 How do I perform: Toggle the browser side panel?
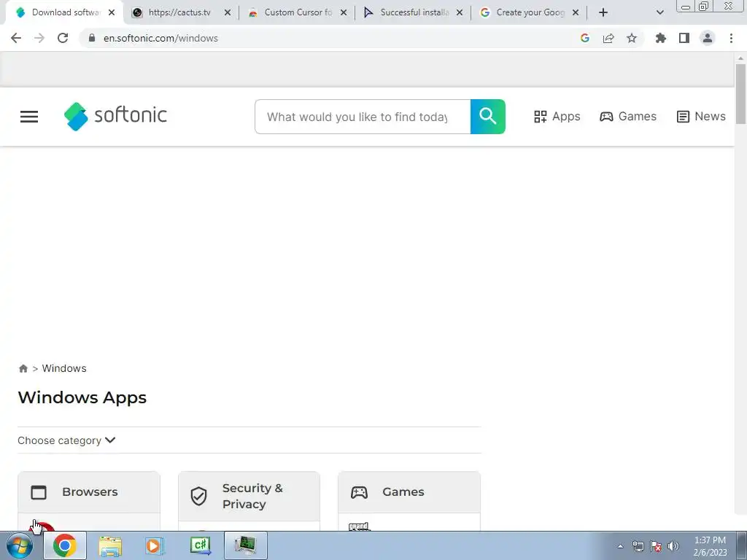(684, 38)
